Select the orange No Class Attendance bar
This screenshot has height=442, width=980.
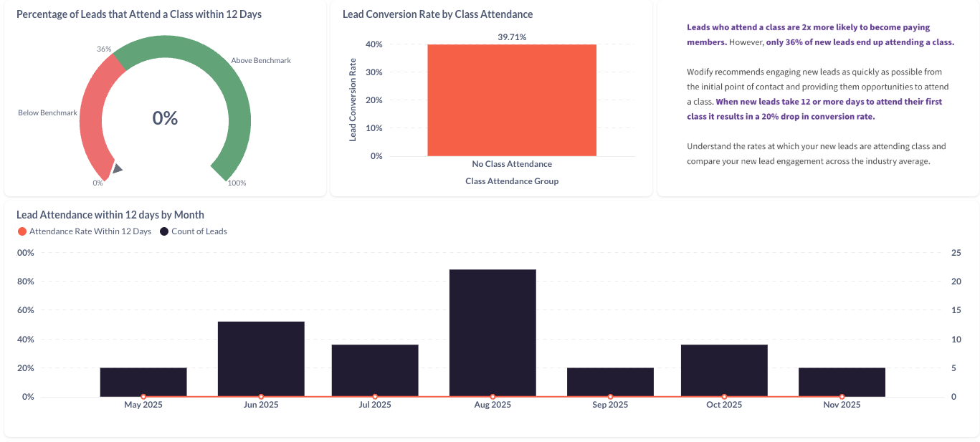512,100
